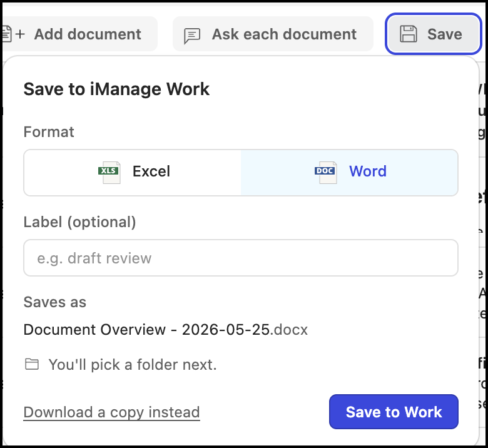Select Word format option
The width and height of the screenshot is (488, 448).
point(349,173)
